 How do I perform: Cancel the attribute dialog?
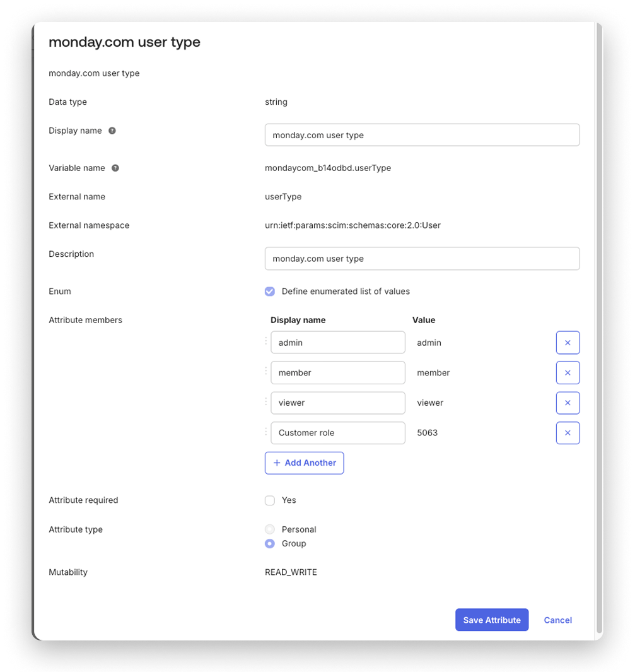pyautogui.click(x=557, y=620)
